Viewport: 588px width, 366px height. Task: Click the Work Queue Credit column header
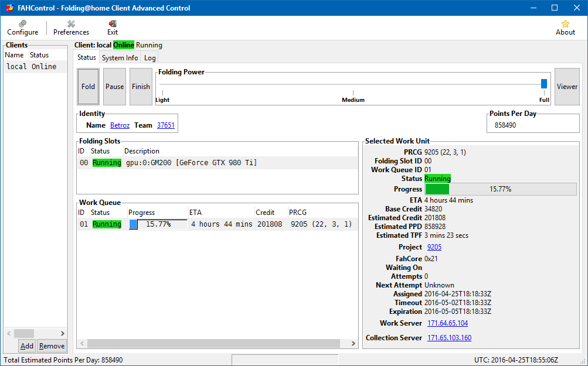[271, 213]
